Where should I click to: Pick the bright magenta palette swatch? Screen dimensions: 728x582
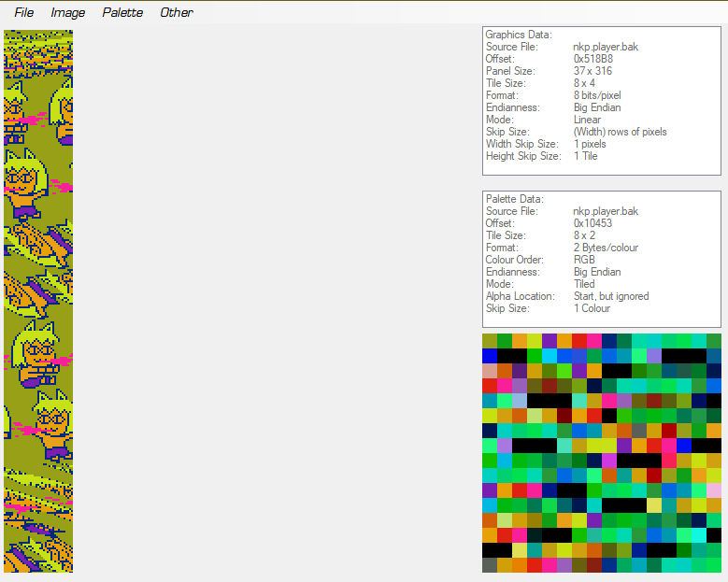coord(609,461)
